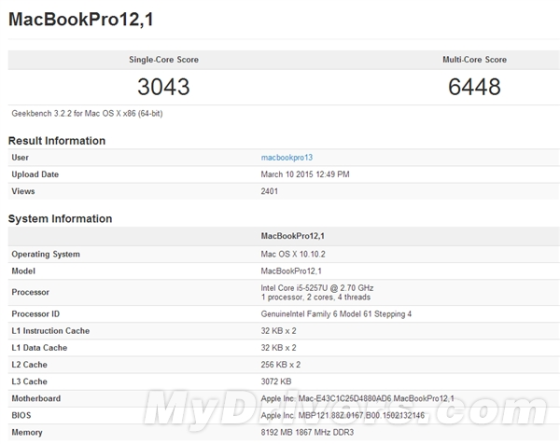
Task: Select the Model value MacBookPro12,1
Action: [291, 271]
